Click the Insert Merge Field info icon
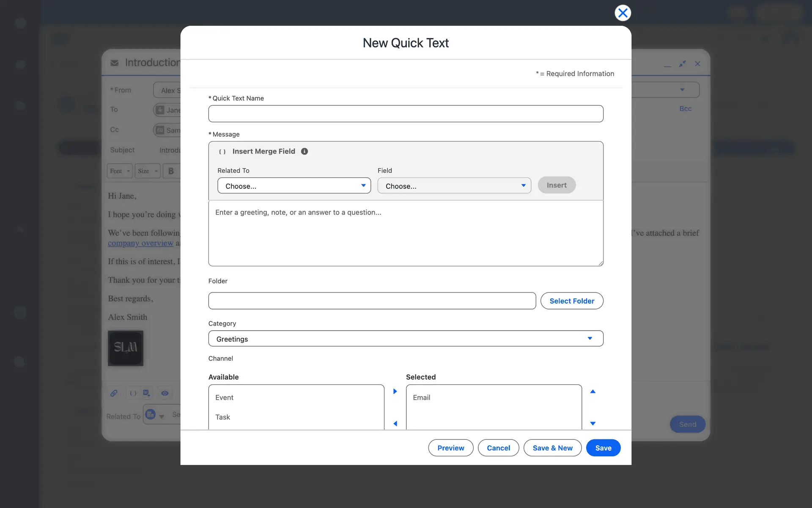 pos(304,151)
